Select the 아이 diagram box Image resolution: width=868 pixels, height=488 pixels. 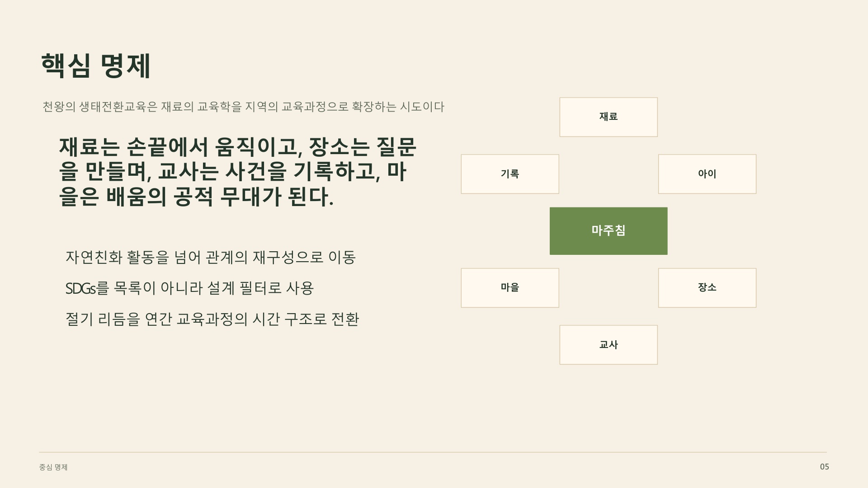(x=707, y=174)
